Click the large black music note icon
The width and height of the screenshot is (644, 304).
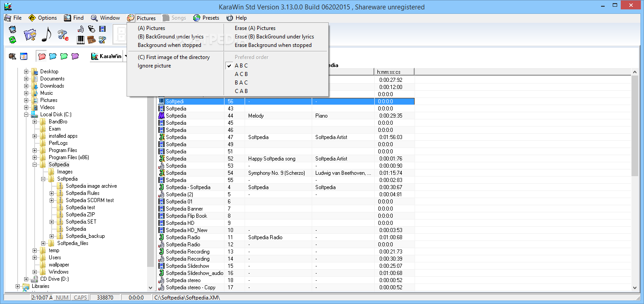coord(47,34)
